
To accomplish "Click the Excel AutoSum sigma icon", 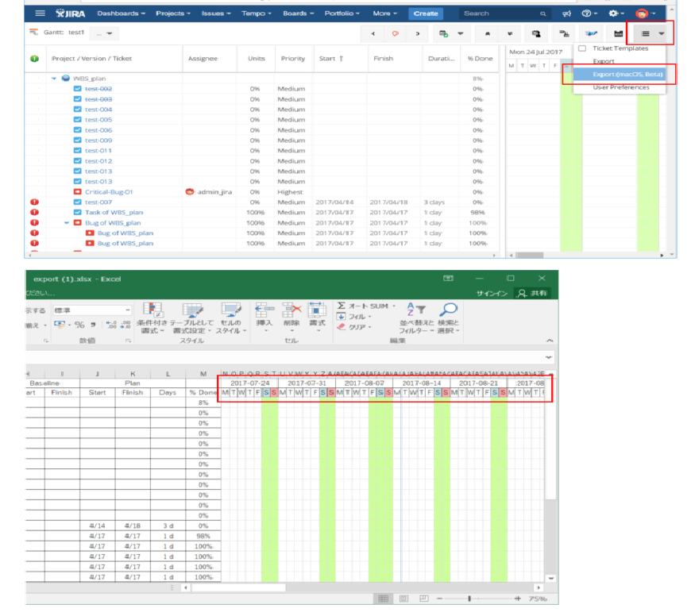I will coord(342,306).
